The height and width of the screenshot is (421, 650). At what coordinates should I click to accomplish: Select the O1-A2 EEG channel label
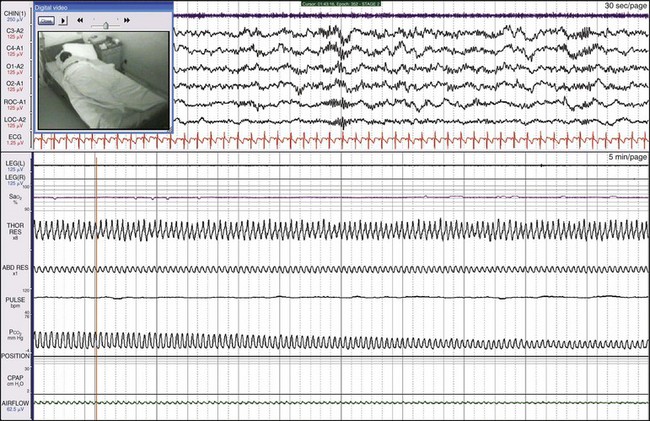pos(16,67)
